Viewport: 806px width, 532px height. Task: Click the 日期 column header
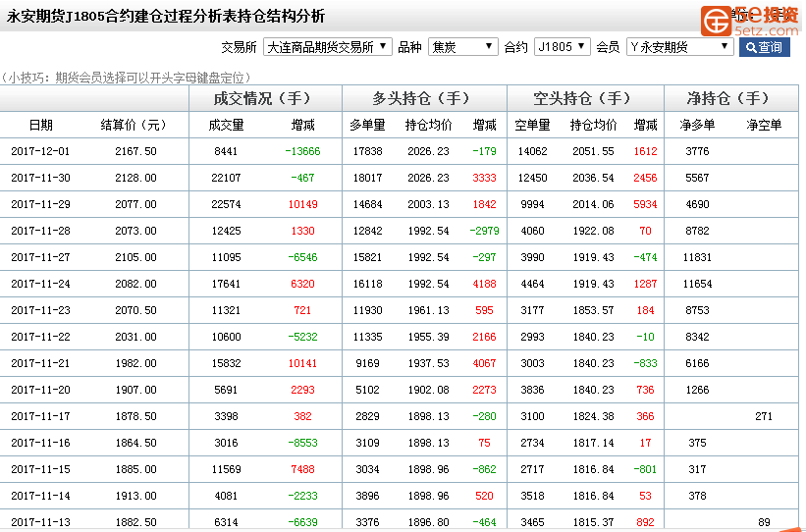coord(40,125)
